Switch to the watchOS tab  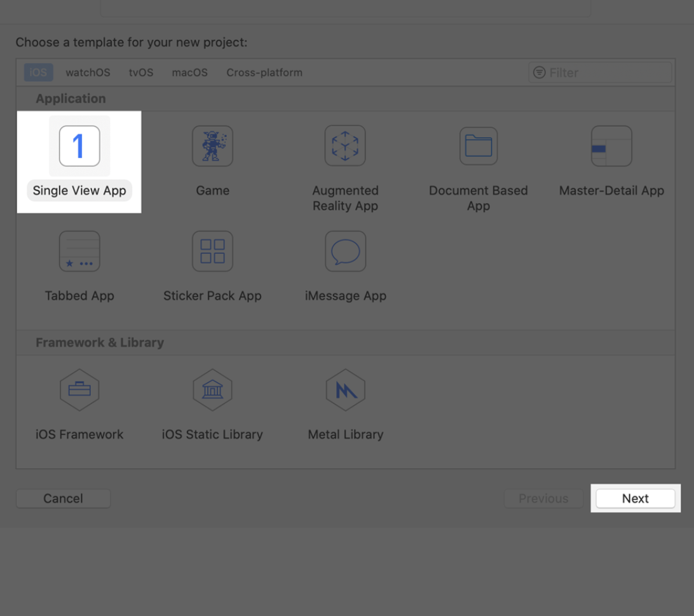[x=88, y=72]
